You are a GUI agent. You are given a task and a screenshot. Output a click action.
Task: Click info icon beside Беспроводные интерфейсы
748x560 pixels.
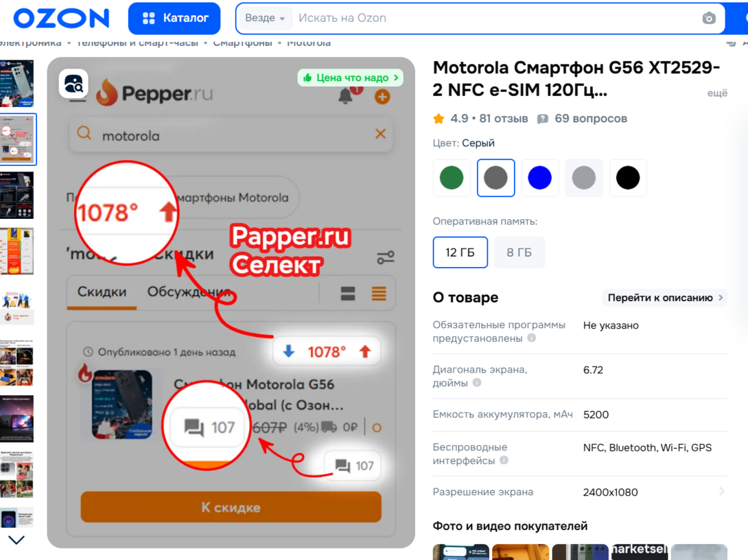click(x=504, y=460)
